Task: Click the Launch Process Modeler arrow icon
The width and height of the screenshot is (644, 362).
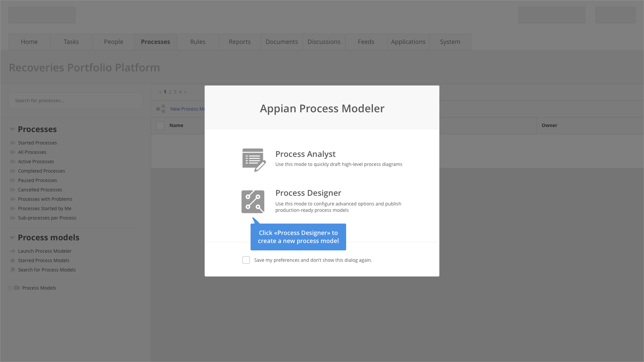Action: 13,251
